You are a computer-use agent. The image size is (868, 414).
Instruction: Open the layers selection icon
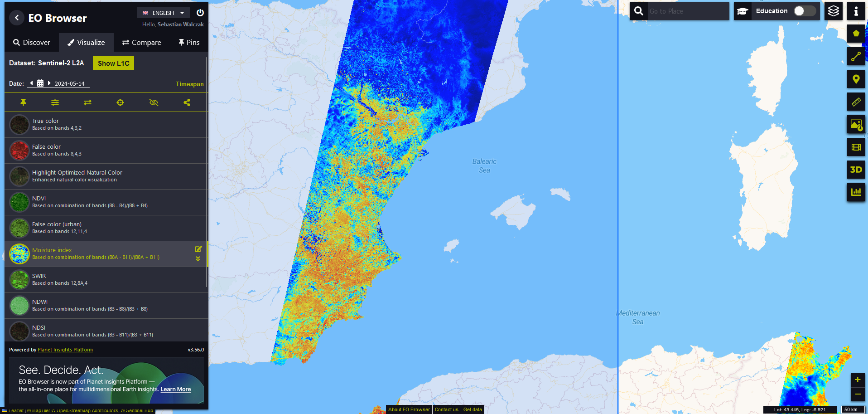(833, 11)
